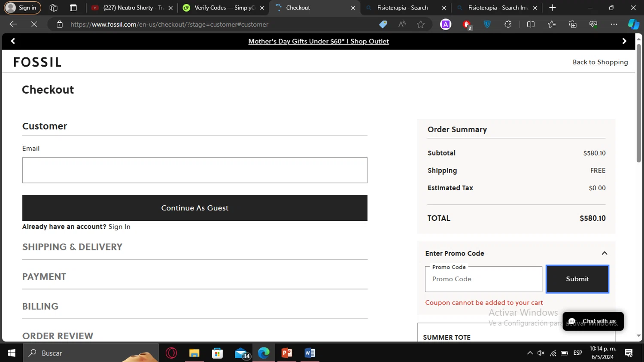The image size is (644, 362).
Task: Add this page to favorites
Action: [x=421, y=24]
